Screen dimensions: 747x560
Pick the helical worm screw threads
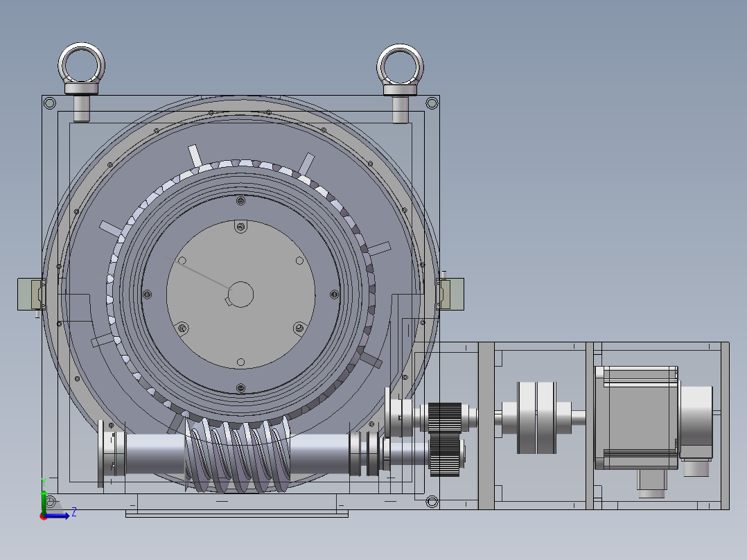point(237,455)
